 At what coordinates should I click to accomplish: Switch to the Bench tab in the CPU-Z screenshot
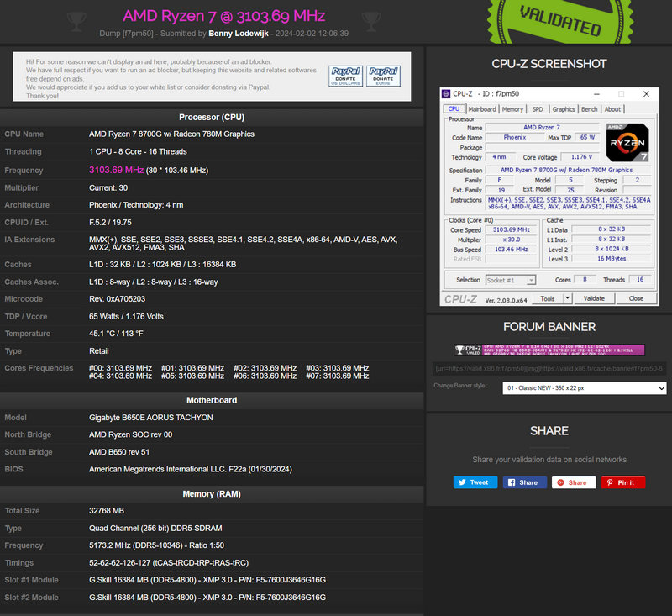pos(589,109)
